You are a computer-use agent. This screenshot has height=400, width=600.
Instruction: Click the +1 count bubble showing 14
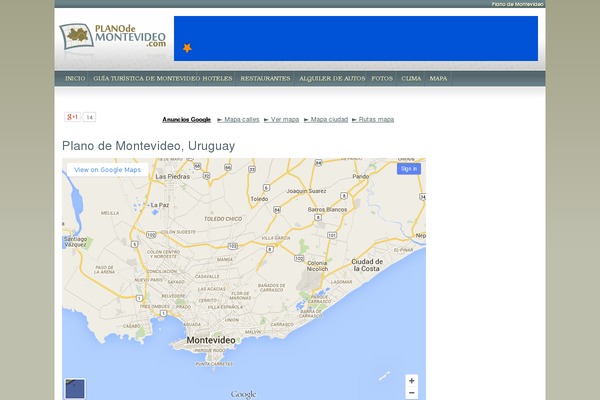click(x=89, y=117)
